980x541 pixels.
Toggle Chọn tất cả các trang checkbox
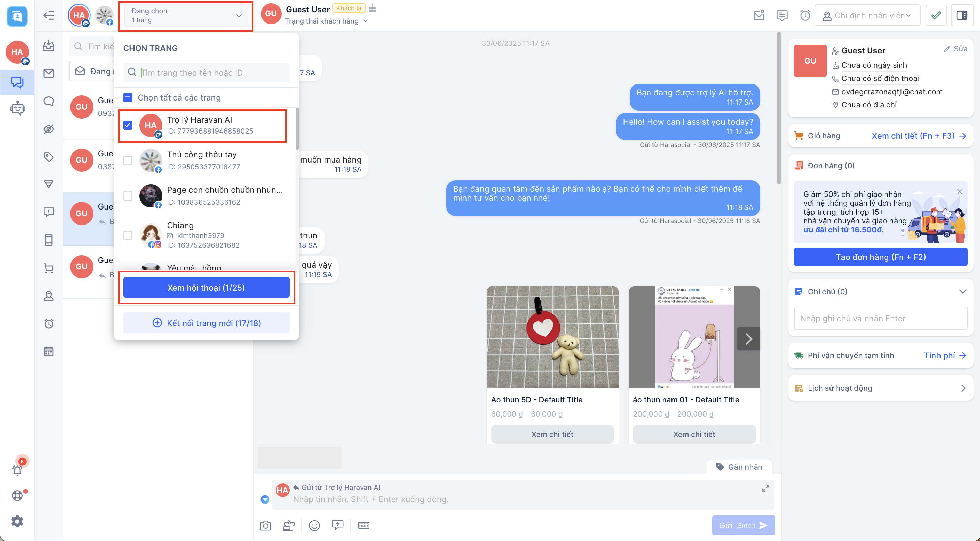(128, 98)
